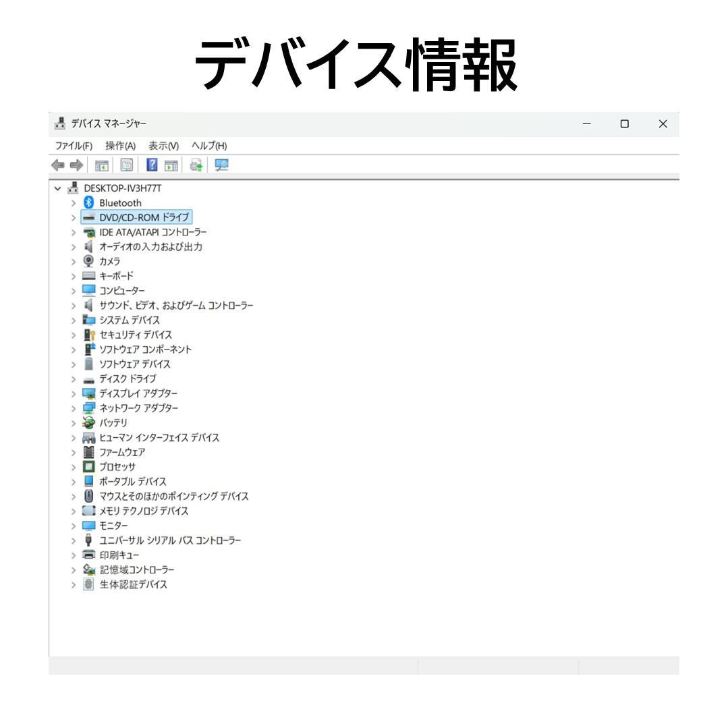Click the forward navigation arrow
This screenshot has width=728, height=728.
point(76,165)
